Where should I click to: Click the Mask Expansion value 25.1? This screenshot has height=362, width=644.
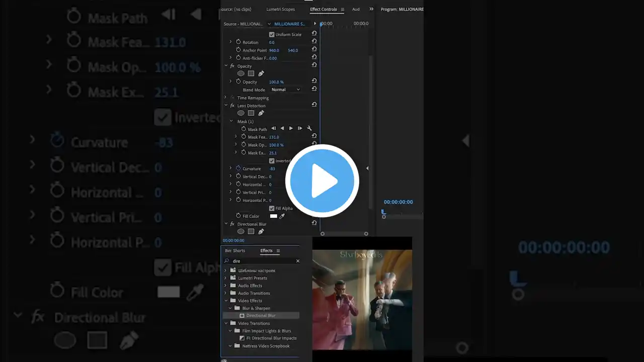[x=273, y=153]
